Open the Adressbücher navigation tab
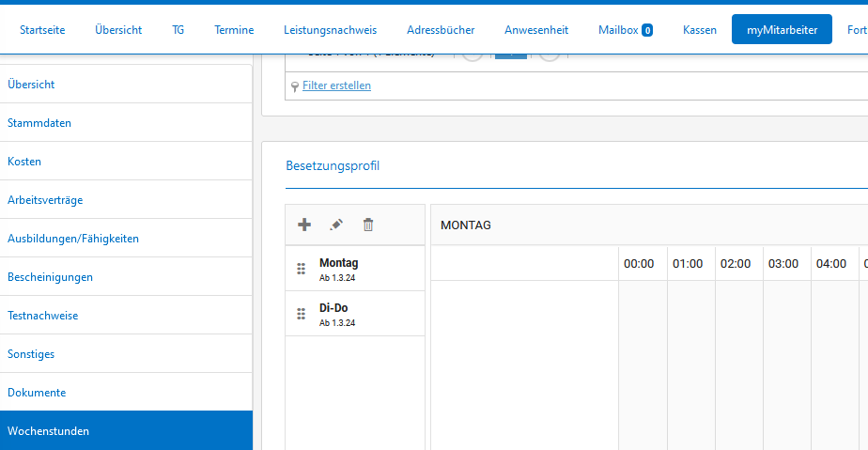 [441, 30]
